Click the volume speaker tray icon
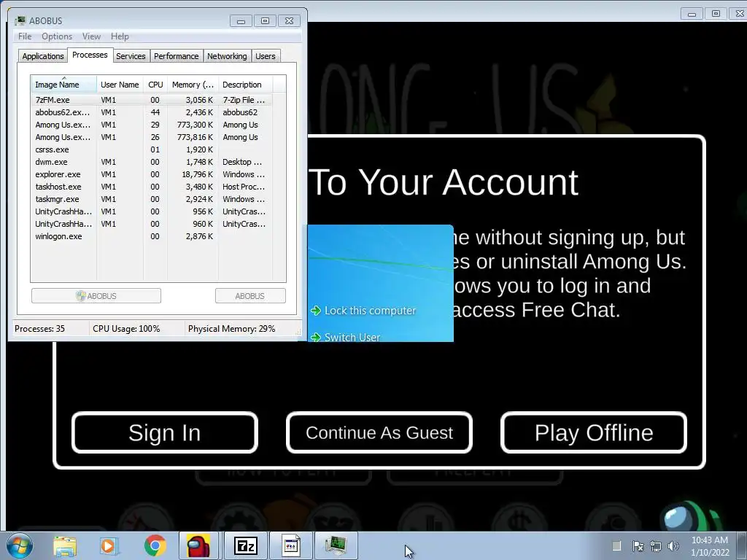Viewport: 747px width, 560px height. point(673,546)
